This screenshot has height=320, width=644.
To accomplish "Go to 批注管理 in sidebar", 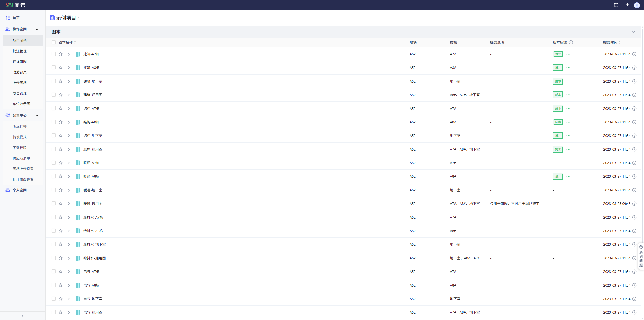I will click(x=20, y=51).
